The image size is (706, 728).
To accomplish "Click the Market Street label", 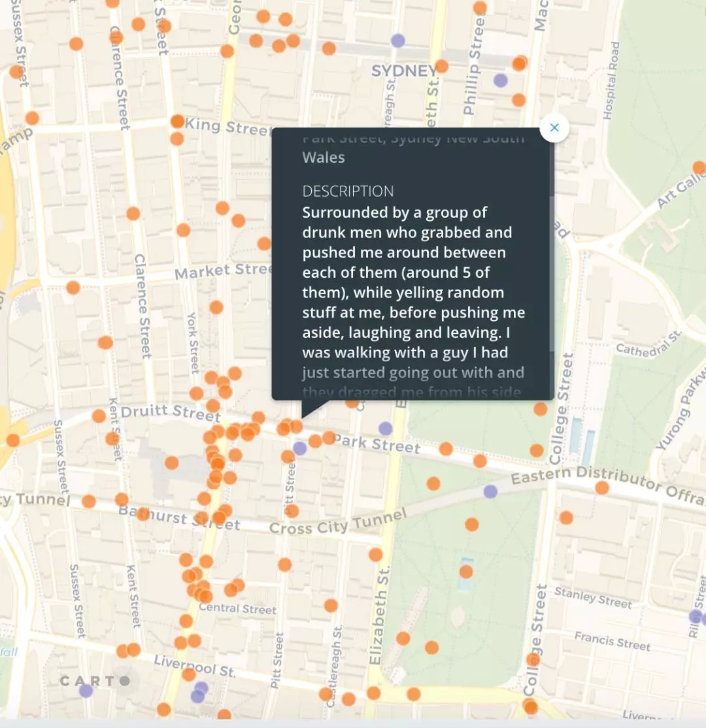I will pos(222,271).
